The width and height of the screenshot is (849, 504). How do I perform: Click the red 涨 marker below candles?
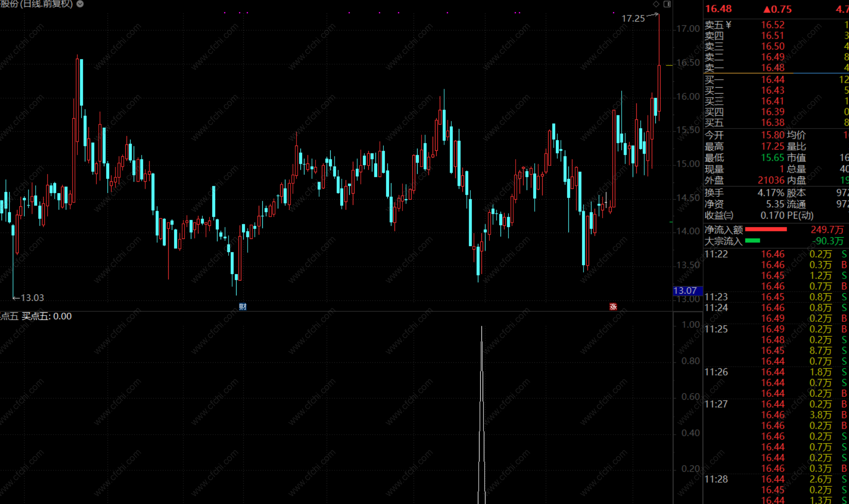[x=613, y=307]
